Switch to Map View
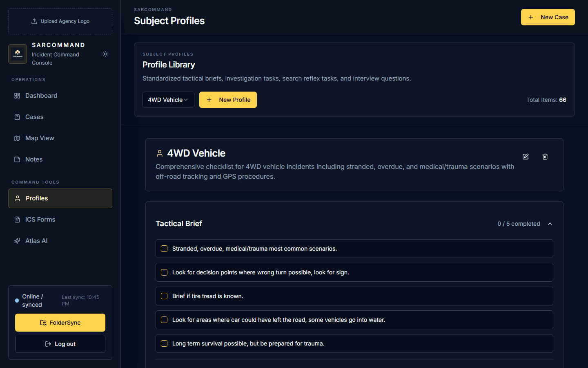 [x=60, y=138]
